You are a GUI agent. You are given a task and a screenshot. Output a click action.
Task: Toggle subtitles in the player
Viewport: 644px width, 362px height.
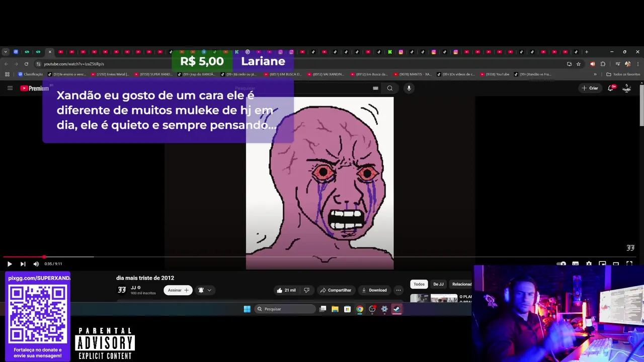576,264
